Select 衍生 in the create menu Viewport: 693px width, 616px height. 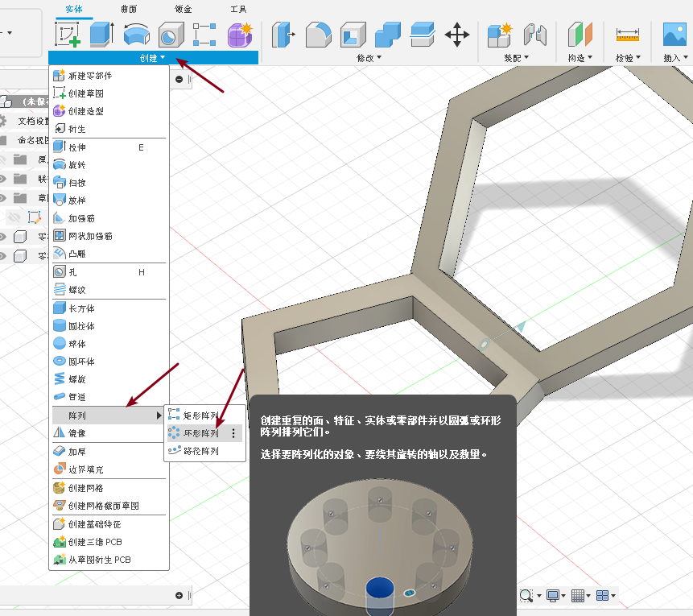coord(109,129)
